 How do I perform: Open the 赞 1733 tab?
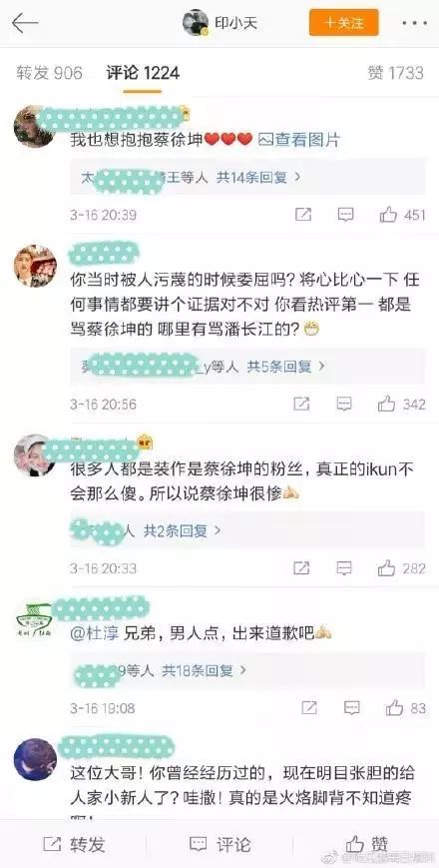[396, 73]
